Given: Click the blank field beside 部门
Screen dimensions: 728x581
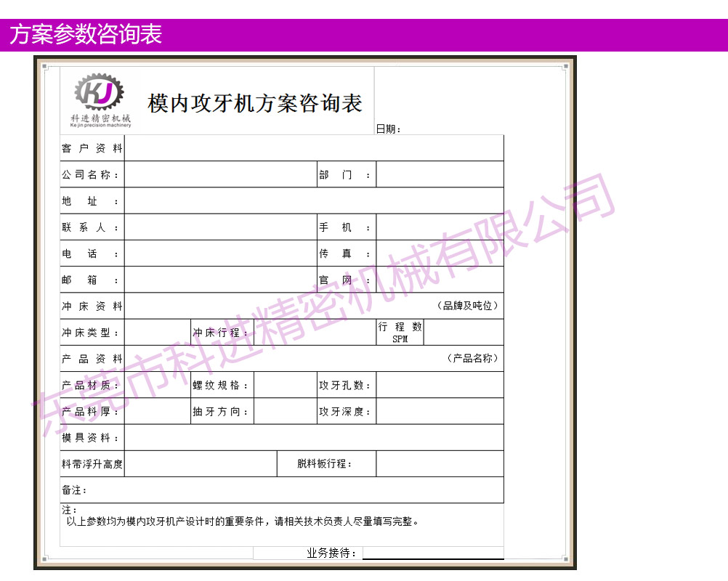Looking at the screenshot, I should (440, 174).
